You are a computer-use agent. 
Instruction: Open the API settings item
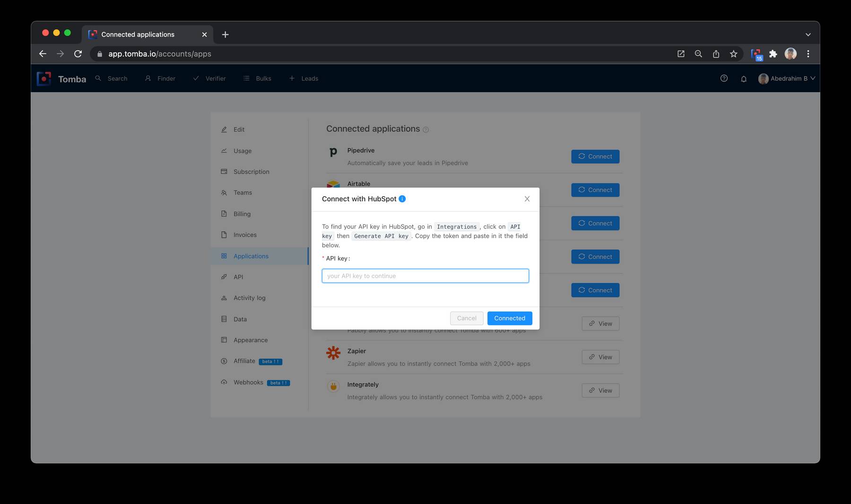[260, 277]
